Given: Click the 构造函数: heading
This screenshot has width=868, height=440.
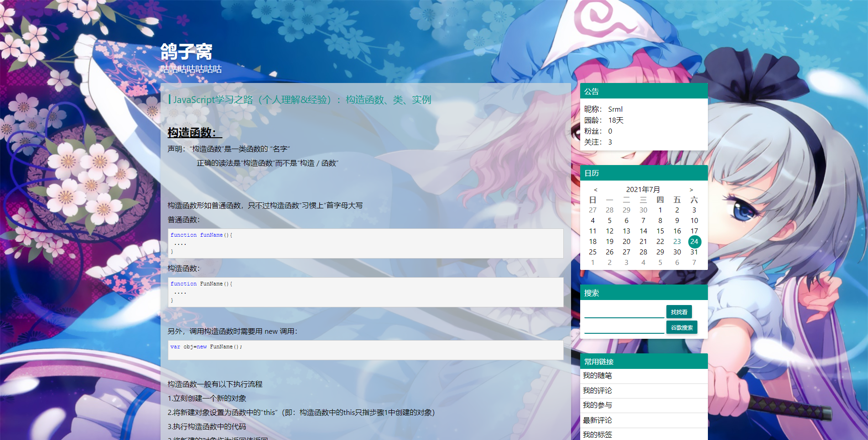Looking at the screenshot, I should pos(195,133).
